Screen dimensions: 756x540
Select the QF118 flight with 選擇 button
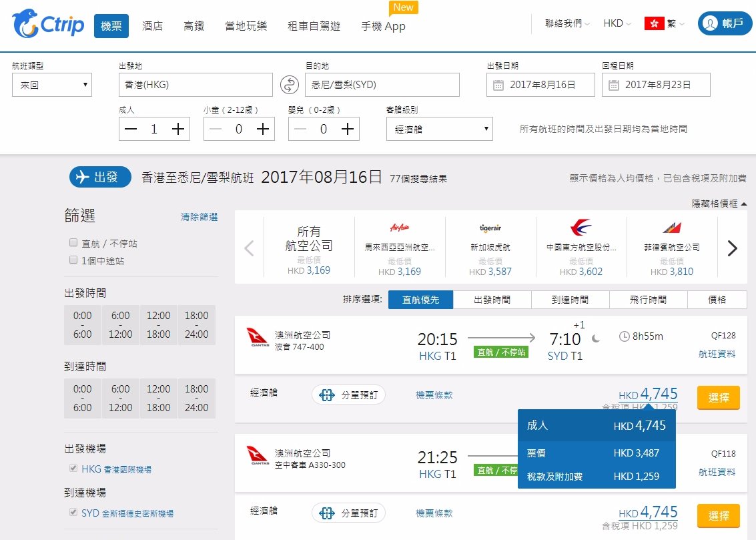point(719,515)
